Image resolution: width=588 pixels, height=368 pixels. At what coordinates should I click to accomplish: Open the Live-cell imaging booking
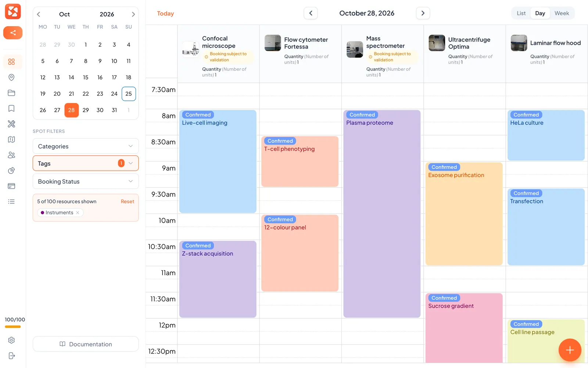point(218,161)
